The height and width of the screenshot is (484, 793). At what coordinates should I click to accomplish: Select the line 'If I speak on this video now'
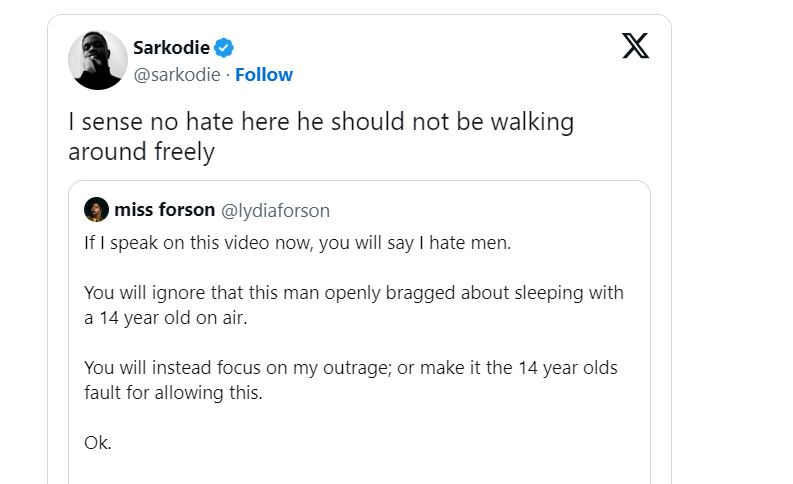pyautogui.click(x=297, y=244)
